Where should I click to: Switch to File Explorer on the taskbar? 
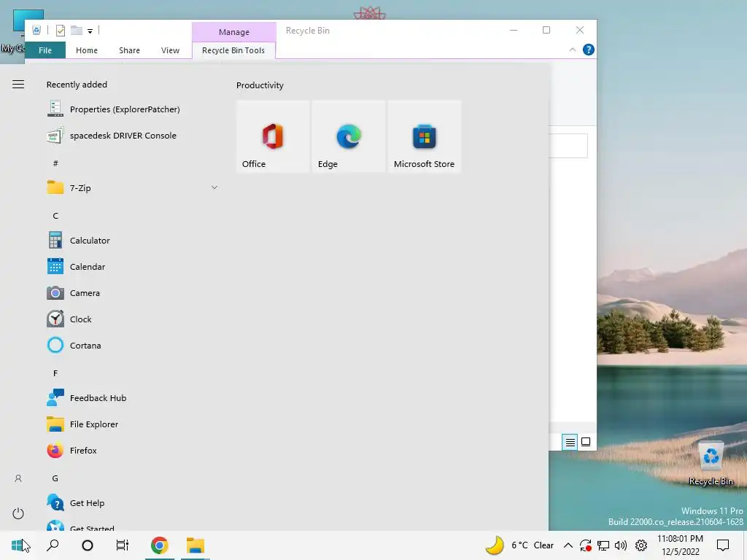[x=196, y=545]
